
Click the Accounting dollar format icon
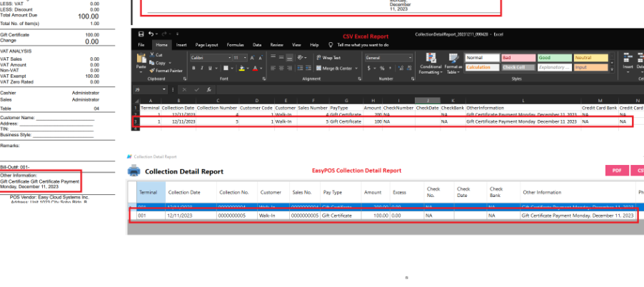[369, 68]
